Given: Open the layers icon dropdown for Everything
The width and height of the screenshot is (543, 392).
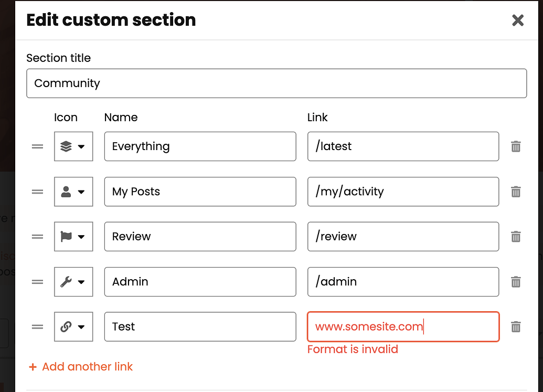Looking at the screenshot, I should click(x=73, y=146).
